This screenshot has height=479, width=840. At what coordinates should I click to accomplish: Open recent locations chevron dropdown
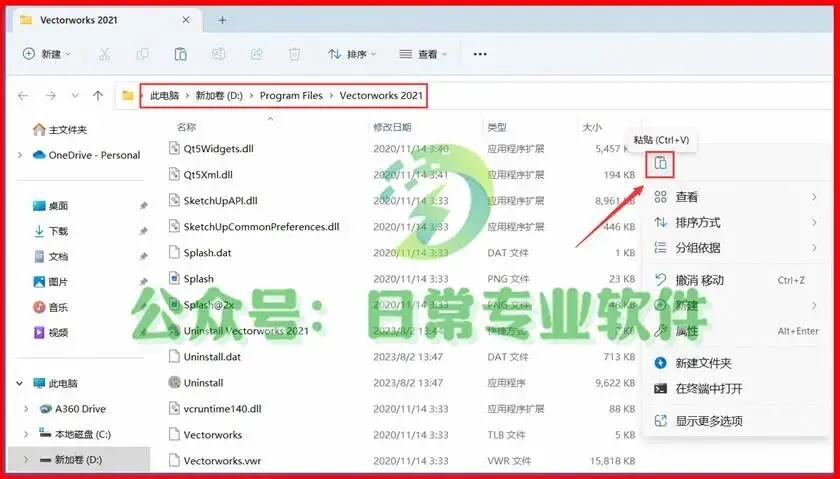(75, 96)
